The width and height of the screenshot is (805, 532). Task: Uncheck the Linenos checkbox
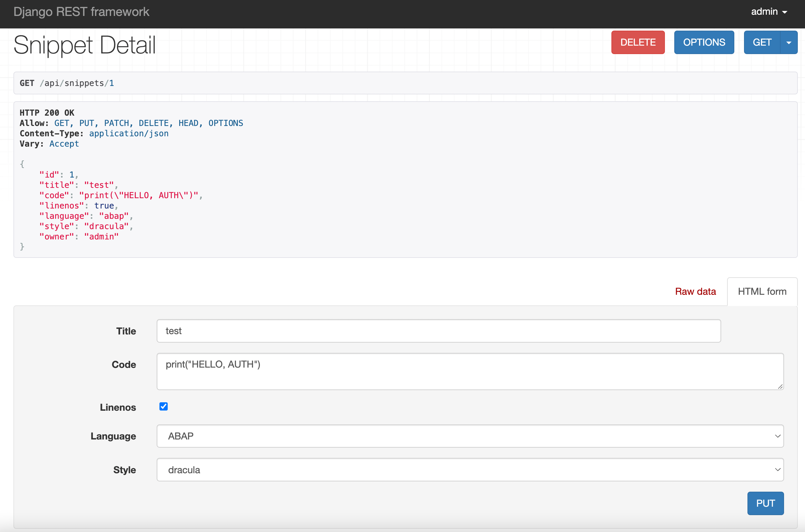[164, 406]
